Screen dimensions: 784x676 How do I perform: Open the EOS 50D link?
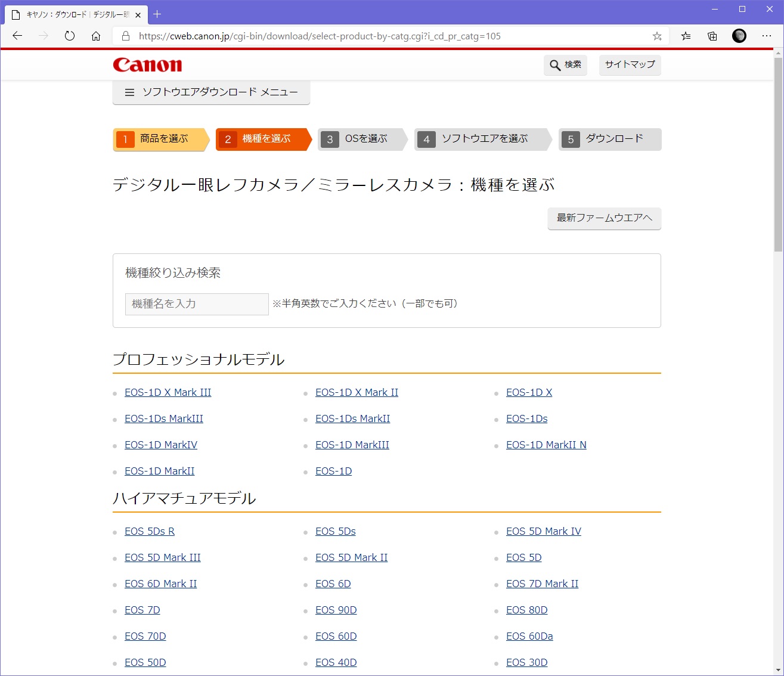click(145, 662)
